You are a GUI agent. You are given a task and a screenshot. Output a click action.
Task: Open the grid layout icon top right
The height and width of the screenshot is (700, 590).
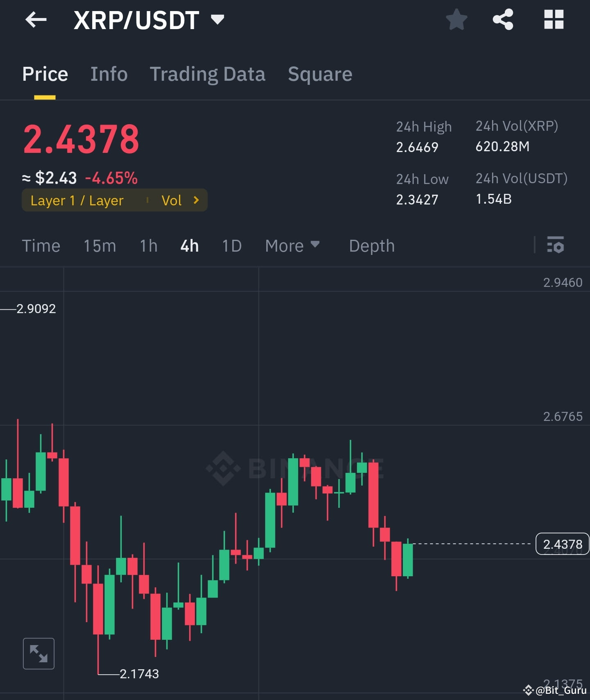[554, 20]
